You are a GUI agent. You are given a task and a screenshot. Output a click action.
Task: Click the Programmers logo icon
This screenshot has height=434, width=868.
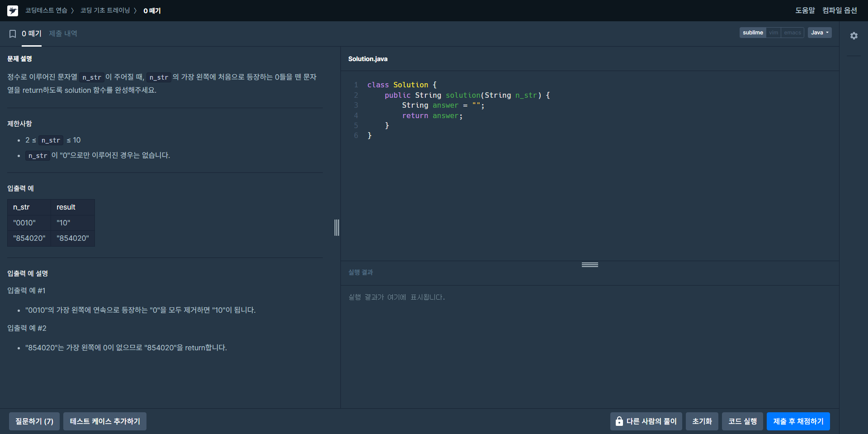coord(13,10)
